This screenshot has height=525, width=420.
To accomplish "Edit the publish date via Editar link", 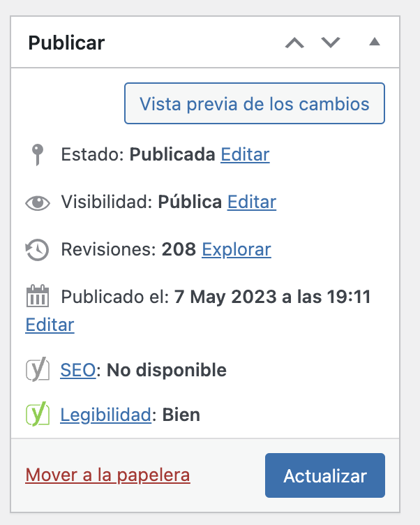I will pyautogui.click(x=50, y=325).
